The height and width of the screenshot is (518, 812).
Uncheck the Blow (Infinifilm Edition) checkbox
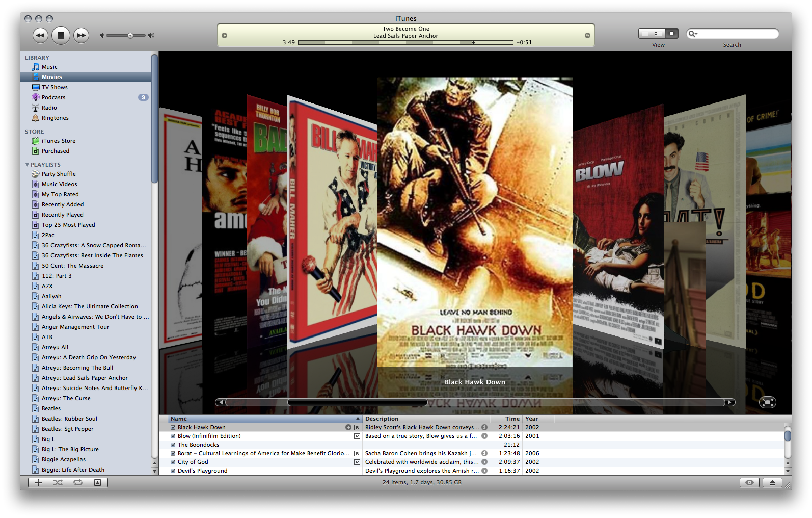[x=173, y=436]
